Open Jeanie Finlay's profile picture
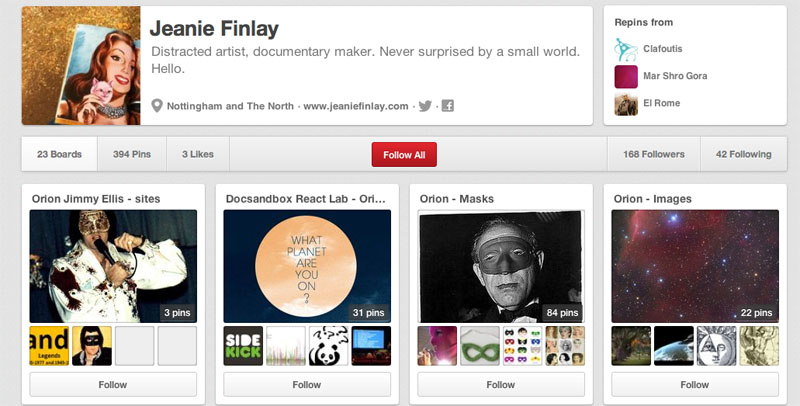 coord(81,66)
